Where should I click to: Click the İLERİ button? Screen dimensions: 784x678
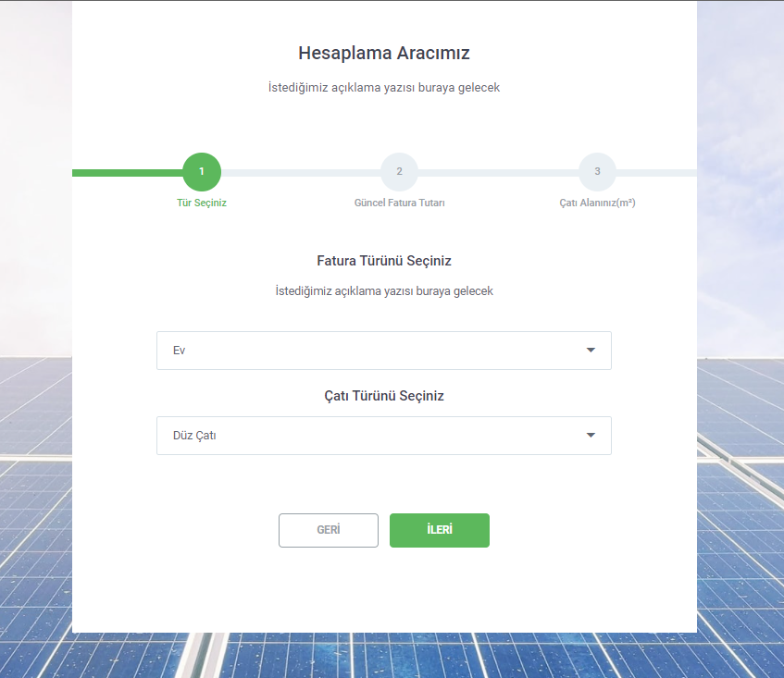(x=439, y=530)
